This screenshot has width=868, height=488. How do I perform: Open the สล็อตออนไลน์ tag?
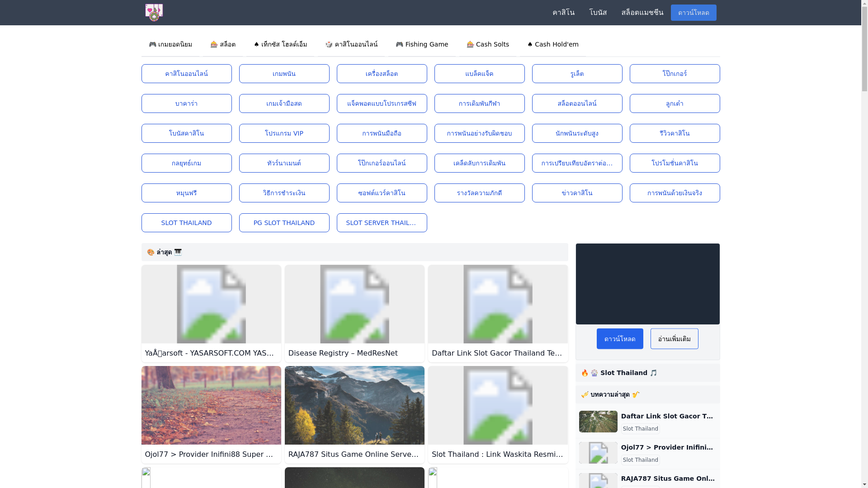point(577,103)
